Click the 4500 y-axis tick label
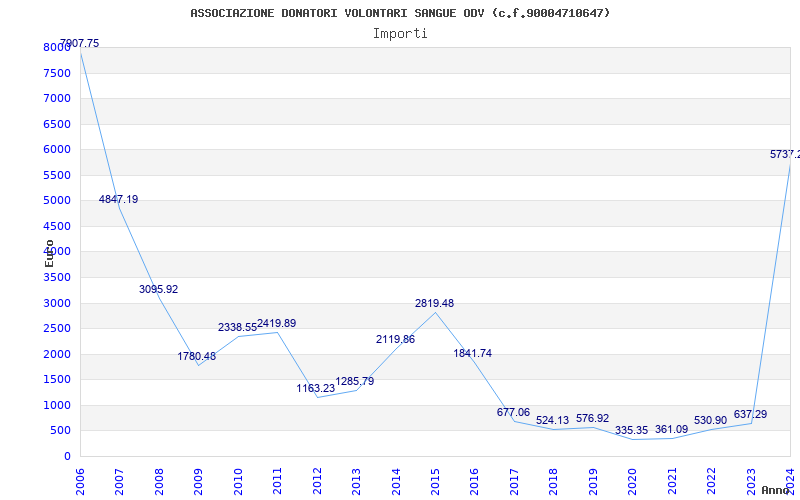The width and height of the screenshot is (800, 500). 57,227
